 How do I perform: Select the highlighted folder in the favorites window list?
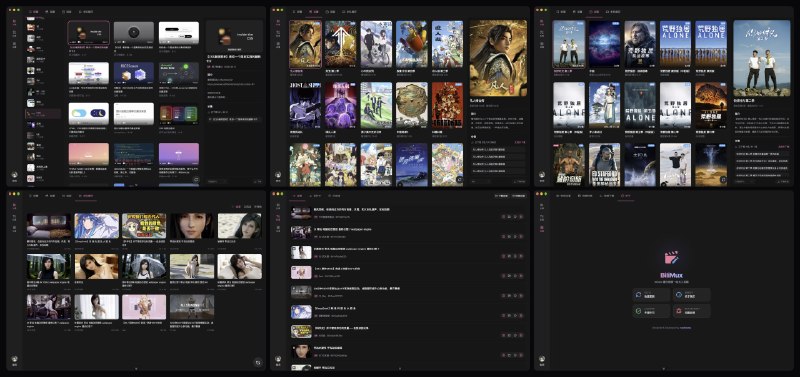point(43,113)
